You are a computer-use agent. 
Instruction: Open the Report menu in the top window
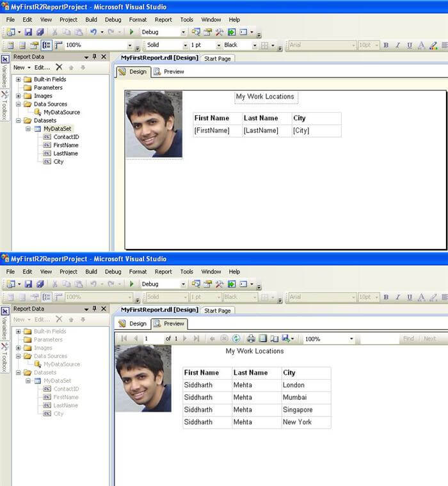tap(163, 19)
